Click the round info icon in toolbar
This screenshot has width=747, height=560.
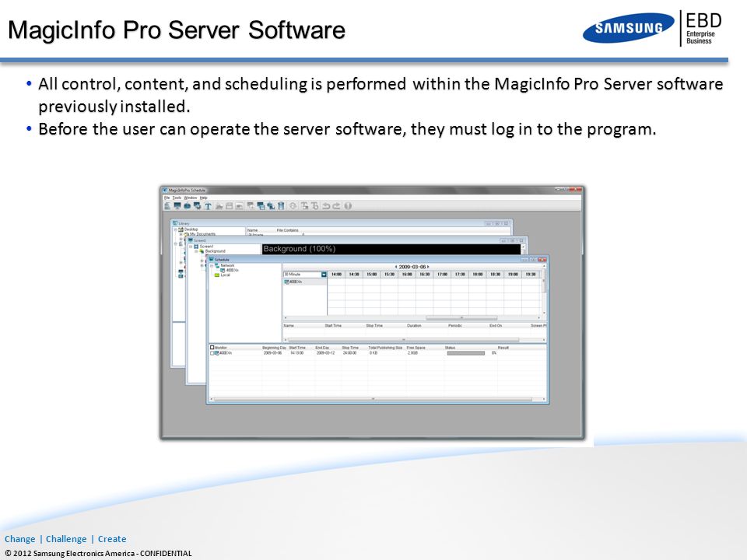348,205
